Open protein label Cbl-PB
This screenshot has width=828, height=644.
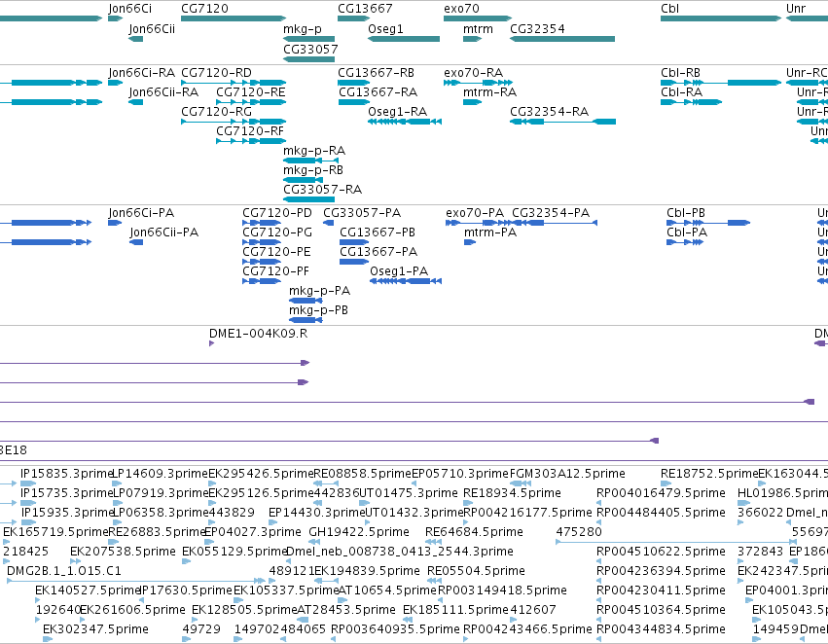click(x=686, y=213)
